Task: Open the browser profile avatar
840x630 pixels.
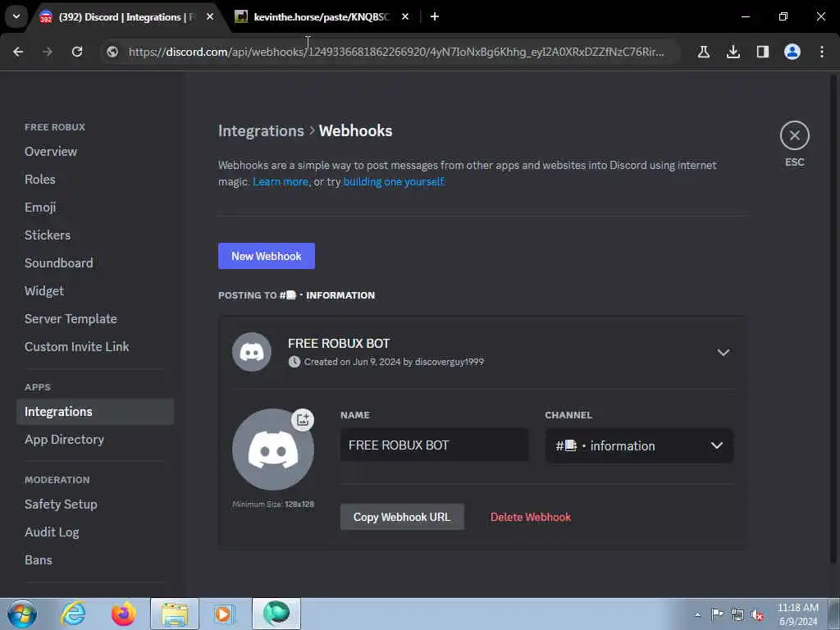Action: [792, 52]
